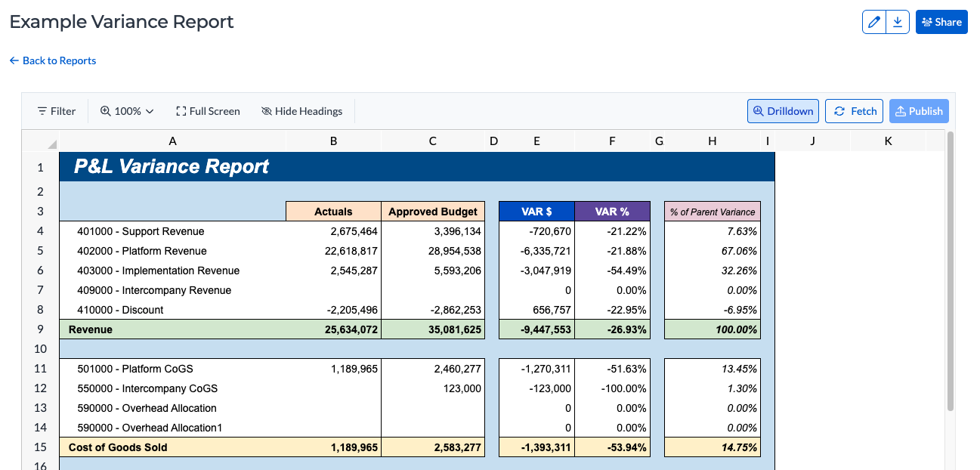Toggle Hide Headings

point(301,111)
